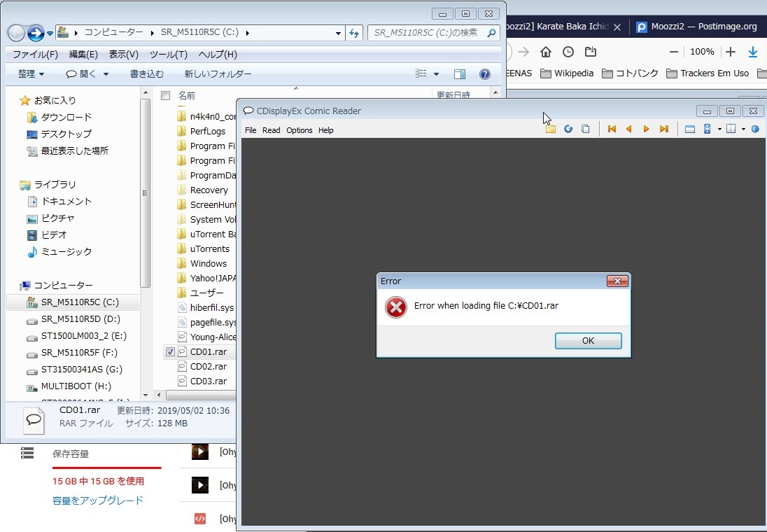This screenshot has width=767, height=532.
Task: Open ドキュメント library
Action: 66,202
